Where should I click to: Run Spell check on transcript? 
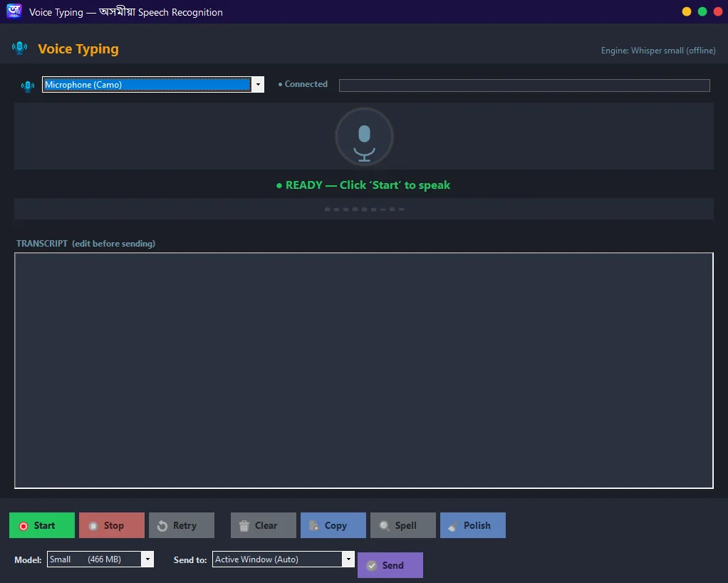(403, 525)
